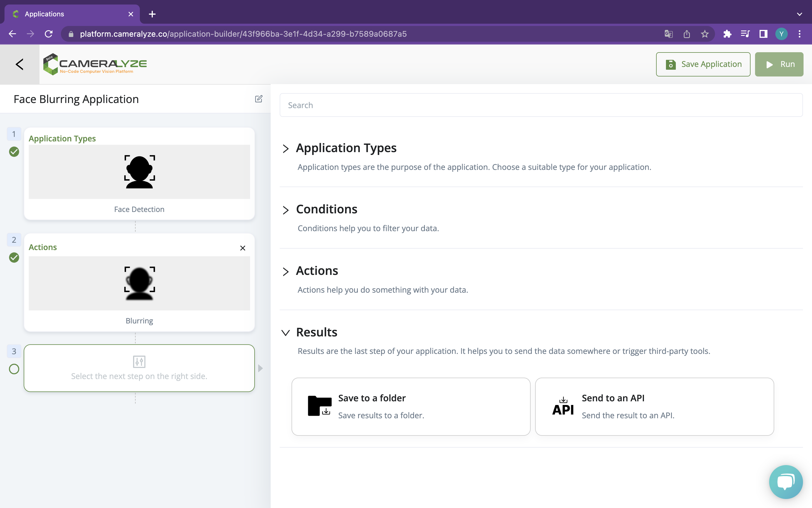Open browser extensions puzzle icon

point(727,34)
